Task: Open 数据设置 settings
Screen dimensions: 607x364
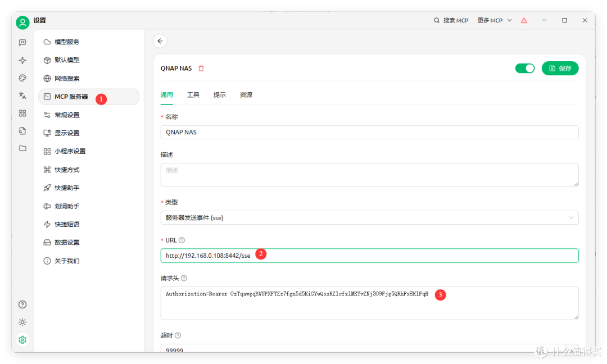Action: [x=89, y=243]
